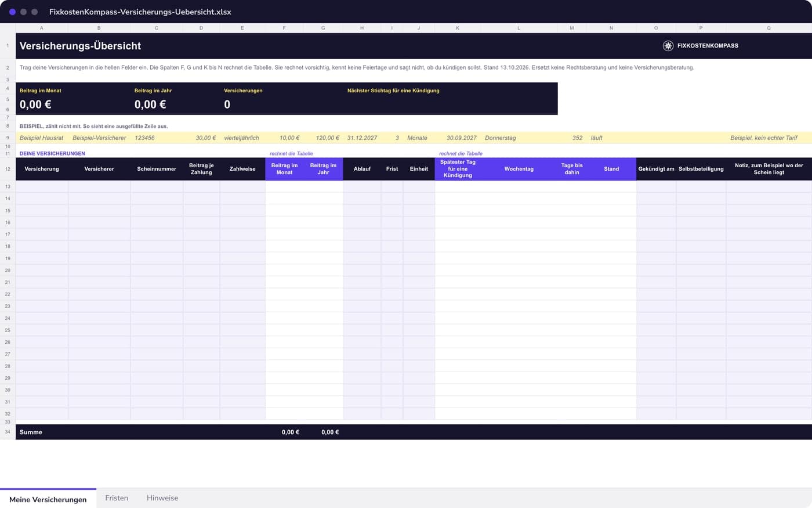Click the Wochentag column header

coord(519,169)
